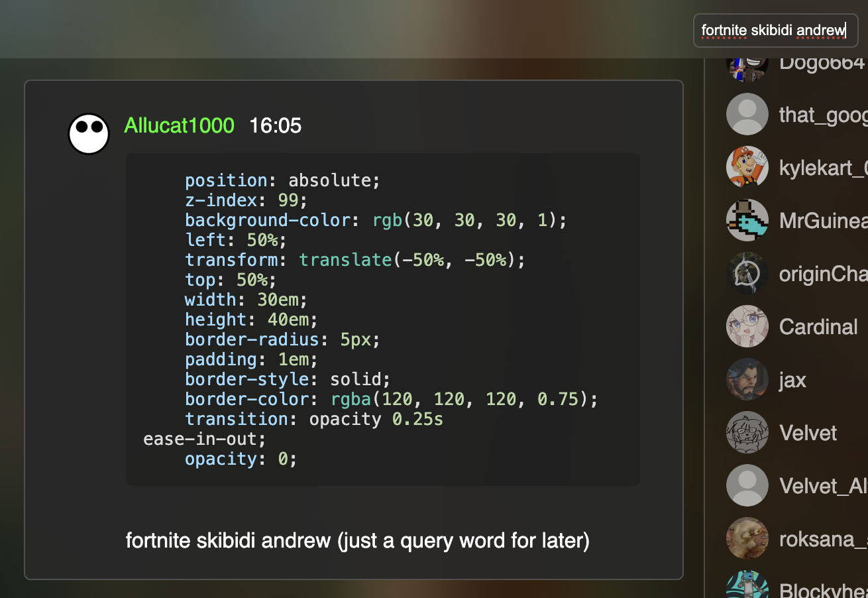The height and width of the screenshot is (598, 868).
Task: Click the kylekart avatar picture
Action: [x=747, y=167]
